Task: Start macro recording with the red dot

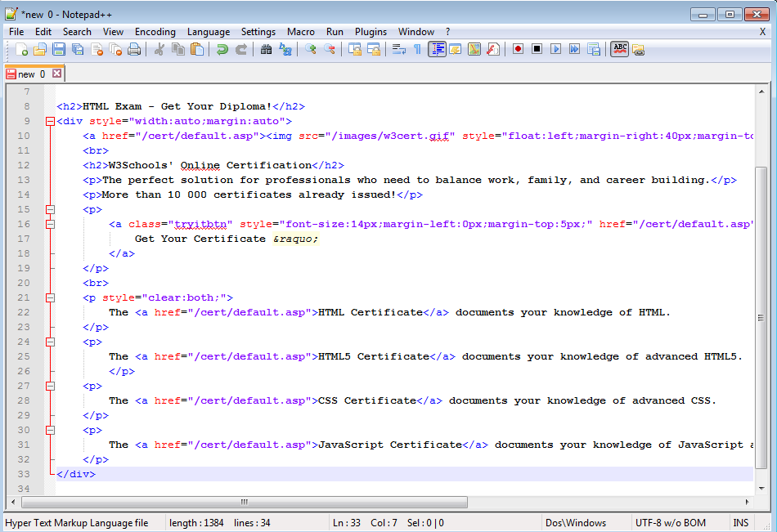Action: coord(519,49)
